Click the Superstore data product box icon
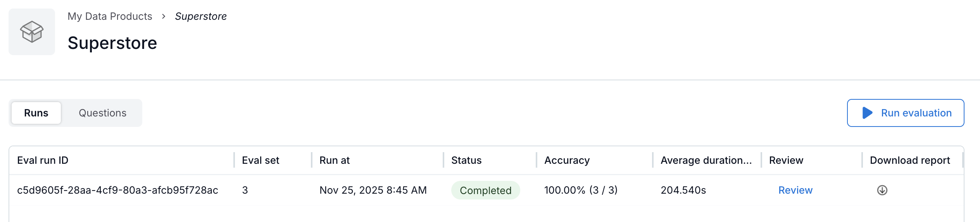 (x=32, y=32)
